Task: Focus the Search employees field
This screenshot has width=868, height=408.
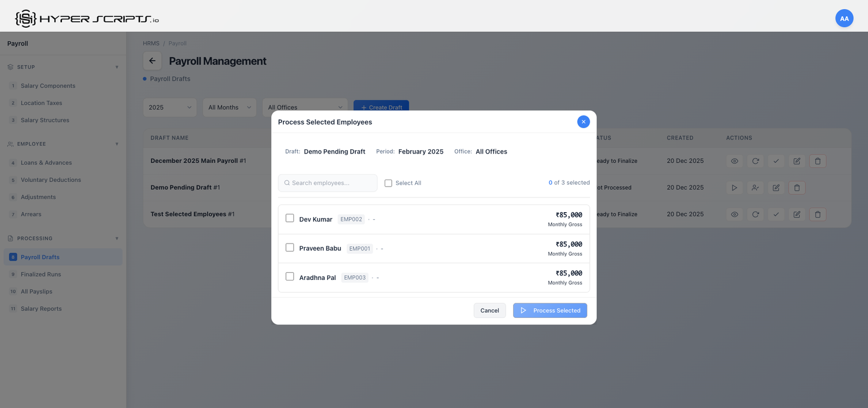Action: coord(328,183)
